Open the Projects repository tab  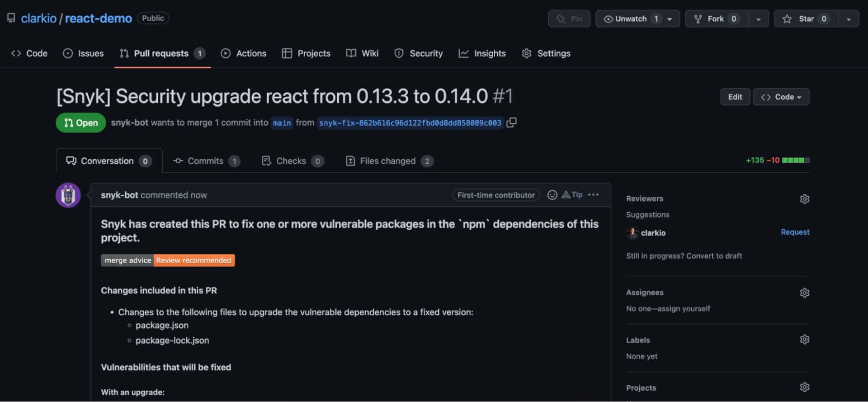pos(306,53)
